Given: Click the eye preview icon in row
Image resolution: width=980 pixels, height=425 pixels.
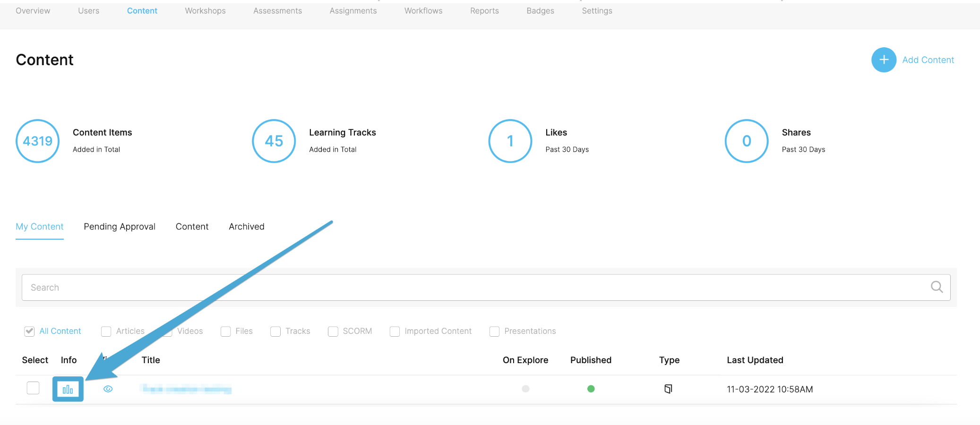Looking at the screenshot, I should pyautogui.click(x=108, y=389).
